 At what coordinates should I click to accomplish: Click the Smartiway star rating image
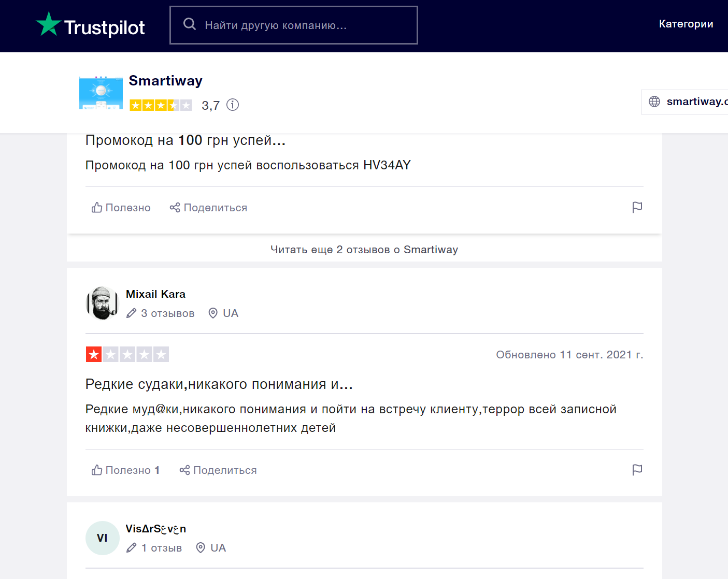161,105
